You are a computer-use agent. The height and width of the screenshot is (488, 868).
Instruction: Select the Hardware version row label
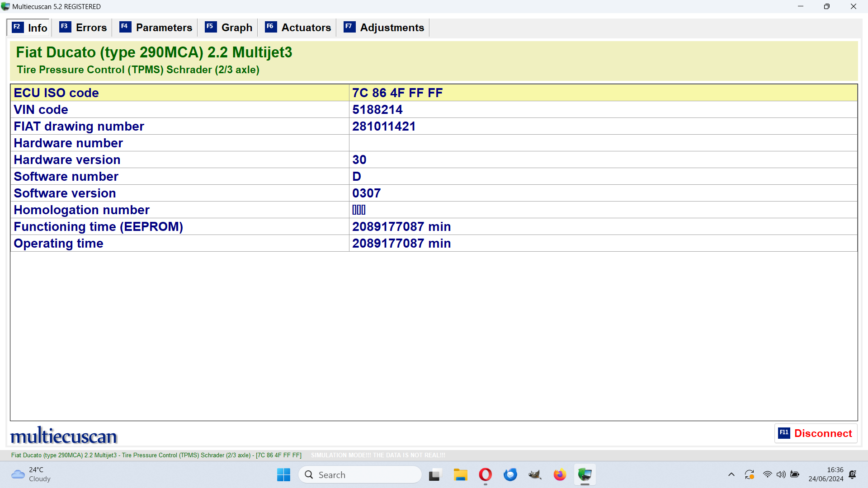(67, 160)
